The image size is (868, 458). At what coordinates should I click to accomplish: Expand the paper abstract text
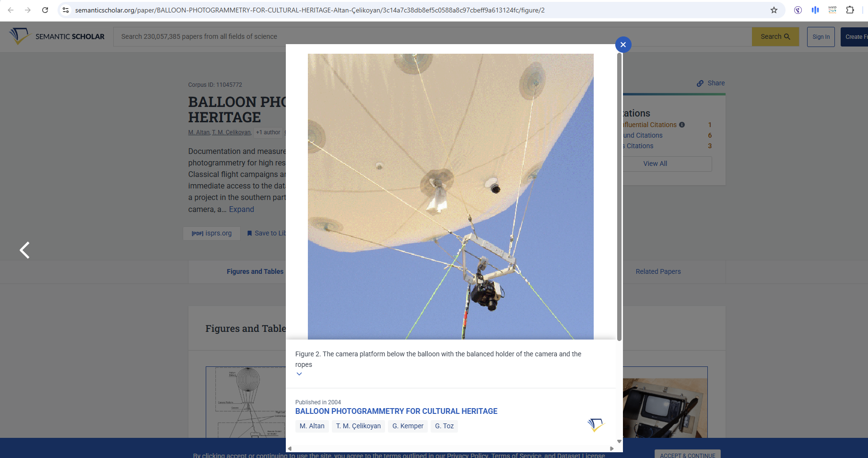(241, 210)
